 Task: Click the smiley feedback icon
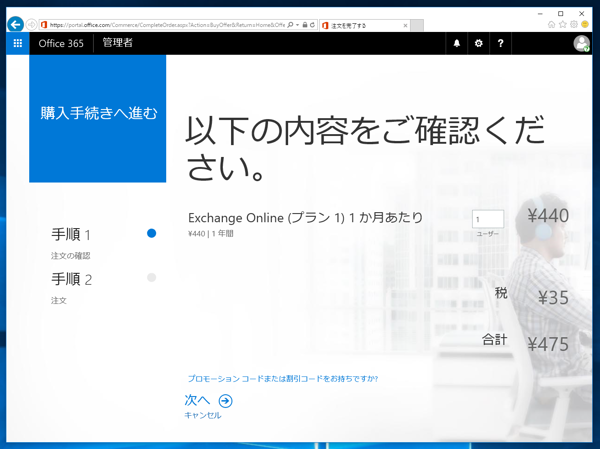(x=585, y=24)
